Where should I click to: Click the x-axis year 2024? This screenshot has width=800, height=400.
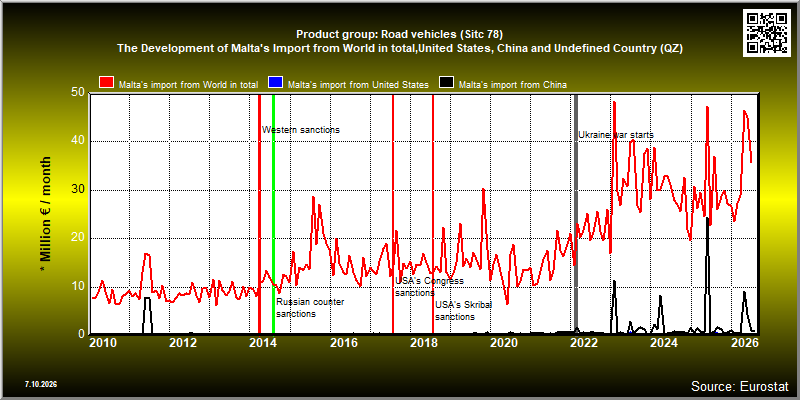[x=665, y=343]
